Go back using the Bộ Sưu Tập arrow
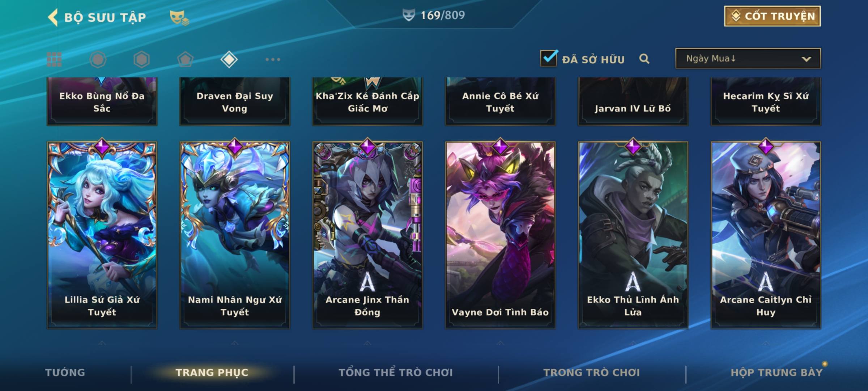This screenshot has height=391, width=868. [x=53, y=17]
